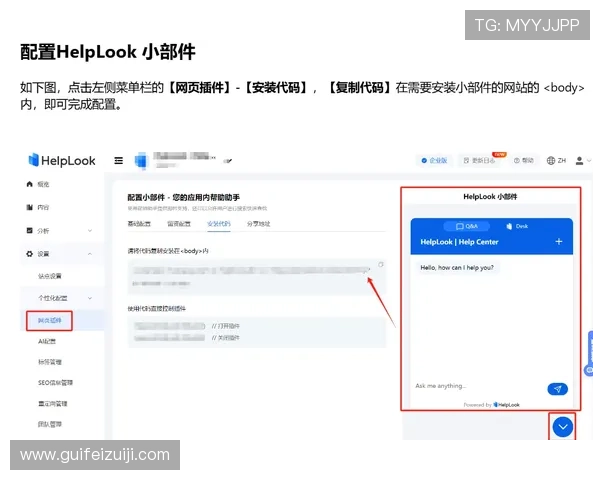
Task: Switch to the 分享地址 tab
Action: point(258,224)
